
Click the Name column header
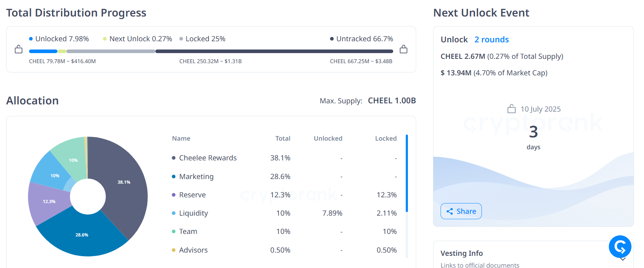[181, 138]
